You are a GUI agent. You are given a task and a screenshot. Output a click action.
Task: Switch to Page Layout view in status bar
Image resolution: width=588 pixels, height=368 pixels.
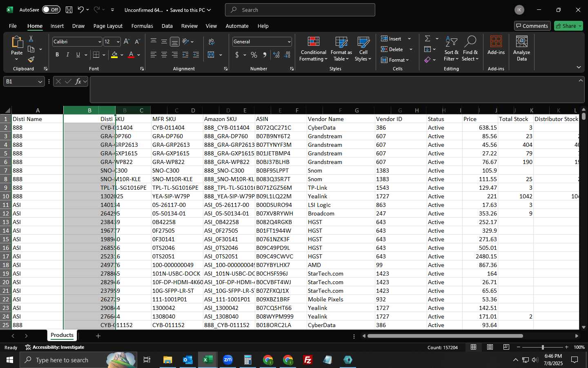(x=490, y=347)
